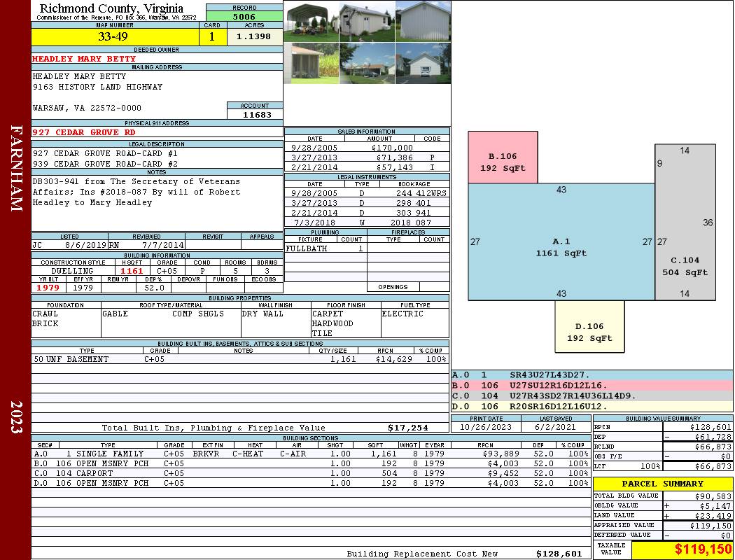The image size is (735, 560).
Task: Select the 50 UNF BASEMENT row
Action: (x=240, y=359)
